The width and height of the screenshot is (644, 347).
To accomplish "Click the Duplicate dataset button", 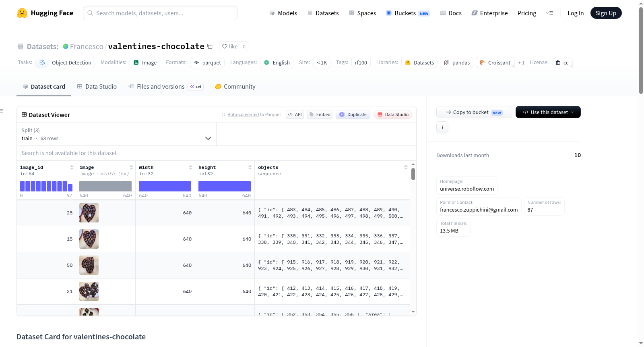I will [x=353, y=114].
